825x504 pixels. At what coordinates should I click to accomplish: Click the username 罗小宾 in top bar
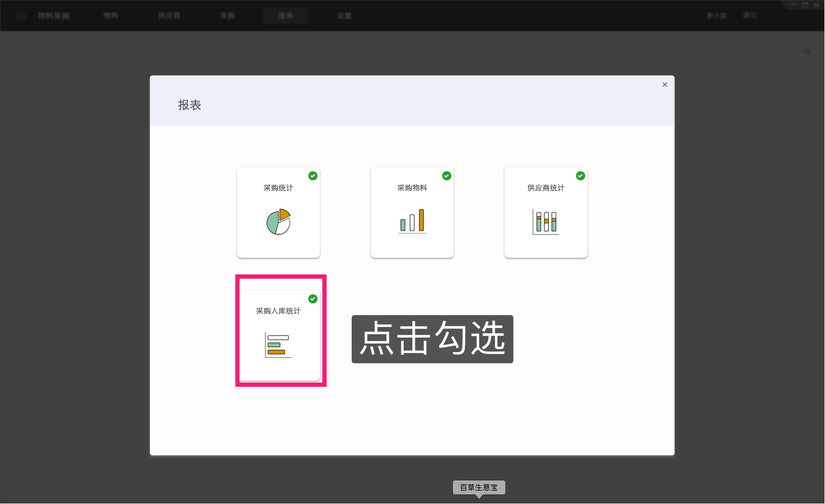pos(716,15)
